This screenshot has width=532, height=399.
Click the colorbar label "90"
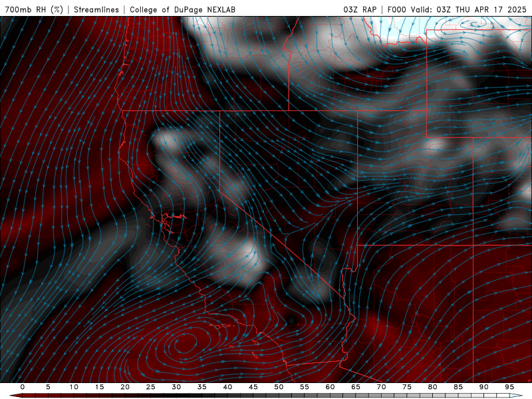click(483, 387)
